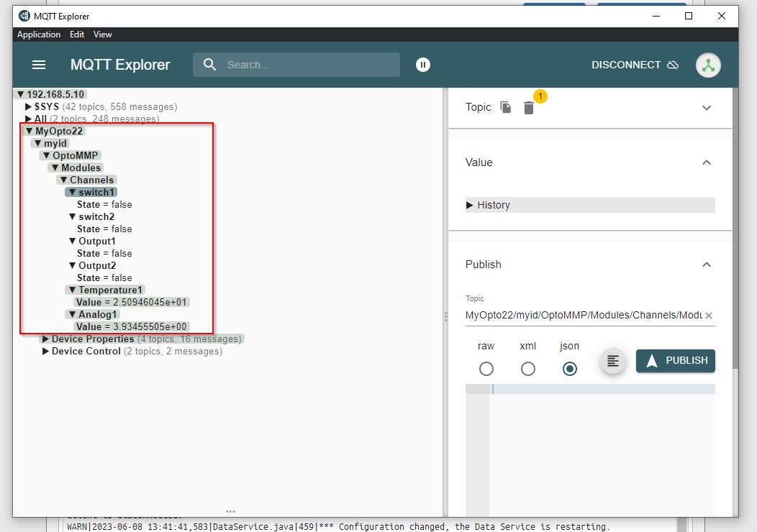This screenshot has width=757, height=532.
Task: Expand Device Properties node
Action: (45, 339)
